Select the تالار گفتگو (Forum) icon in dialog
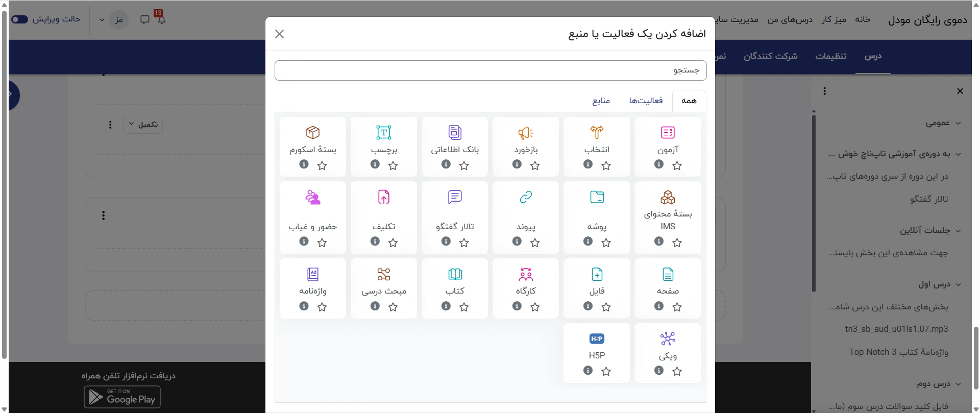Image resolution: width=980 pixels, height=413 pixels. click(x=455, y=197)
